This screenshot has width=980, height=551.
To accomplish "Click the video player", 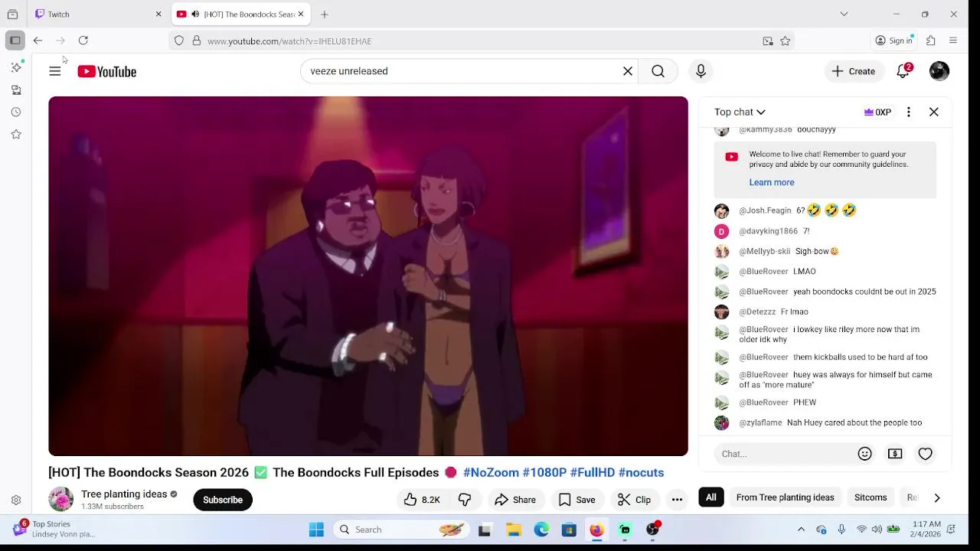I will 368,276.
